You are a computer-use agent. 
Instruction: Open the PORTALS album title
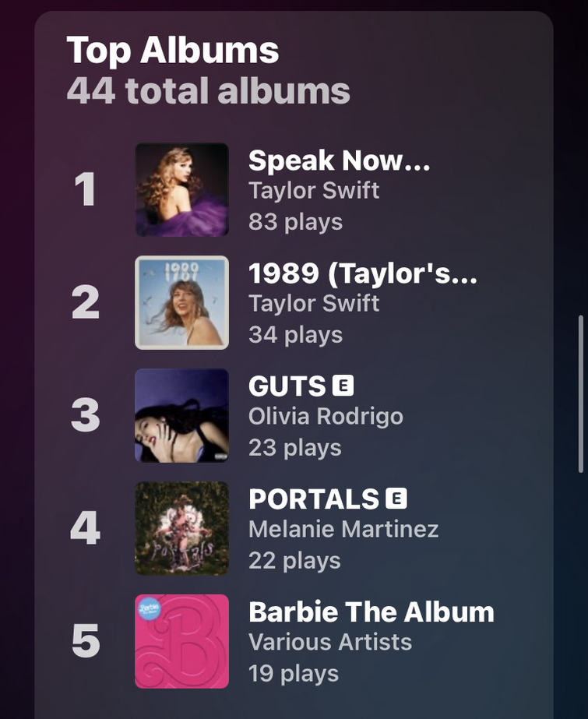point(314,499)
